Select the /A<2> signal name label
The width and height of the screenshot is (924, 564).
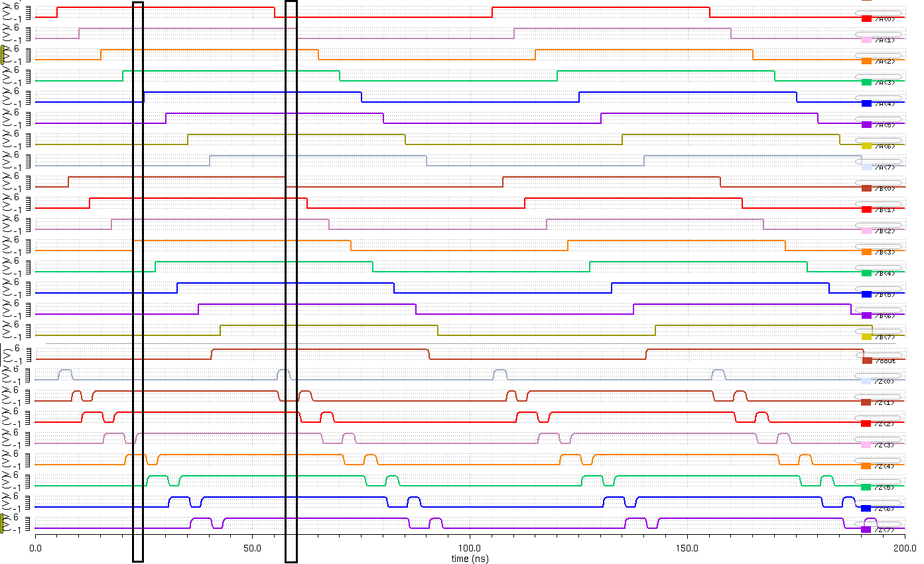point(885,61)
